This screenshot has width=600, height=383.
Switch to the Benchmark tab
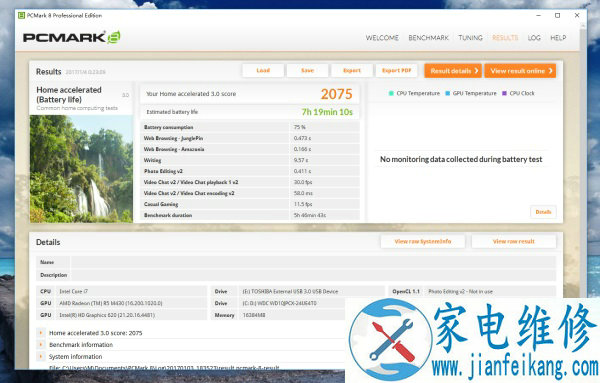pos(428,37)
